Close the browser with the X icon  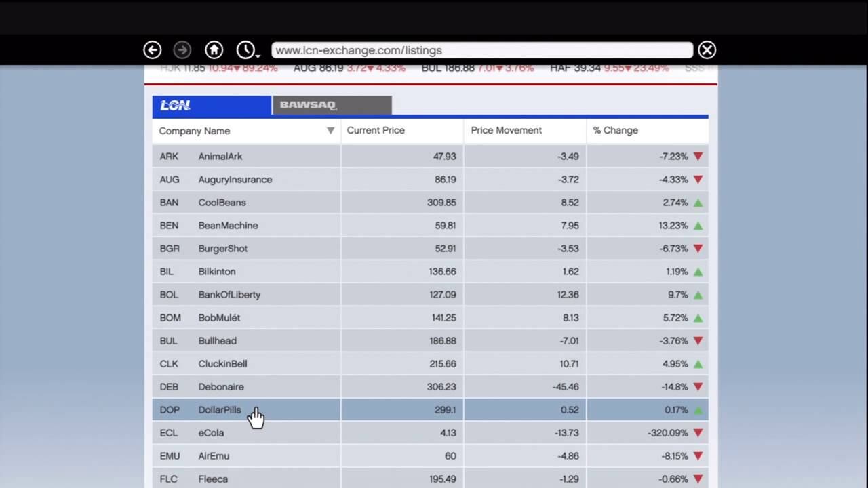click(x=707, y=49)
